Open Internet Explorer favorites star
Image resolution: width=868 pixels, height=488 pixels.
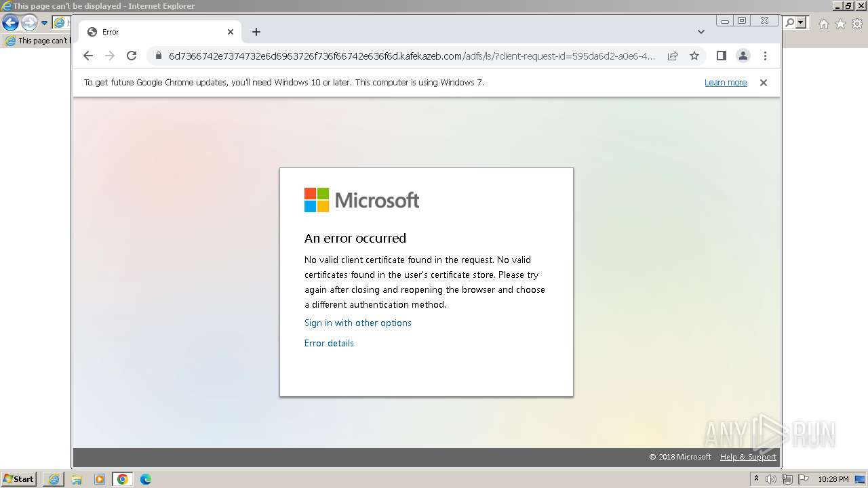[x=840, y=24]
